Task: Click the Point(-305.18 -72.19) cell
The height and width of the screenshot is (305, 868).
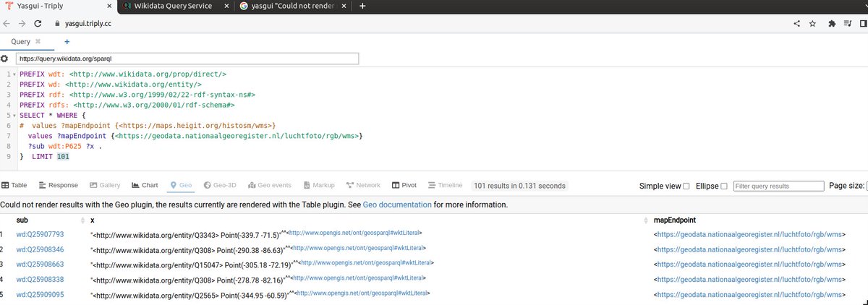Action: point(263,265)
